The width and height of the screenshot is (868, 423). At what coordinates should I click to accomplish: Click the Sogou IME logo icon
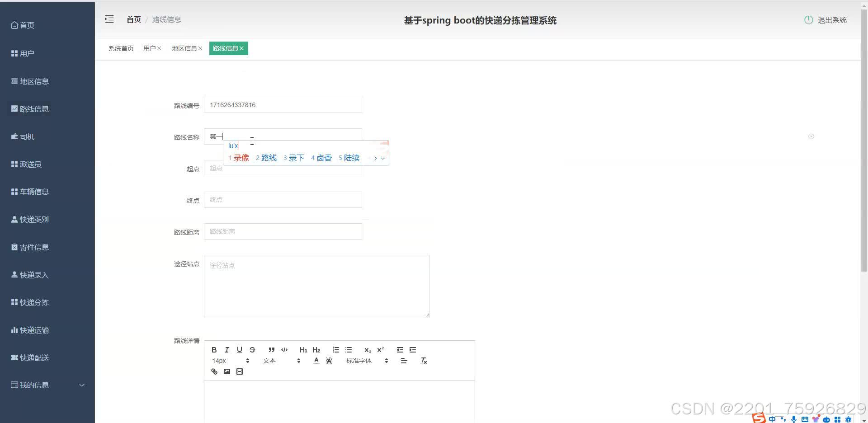coord(759,418)
